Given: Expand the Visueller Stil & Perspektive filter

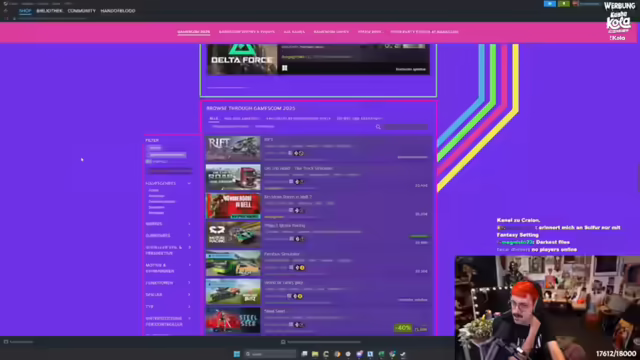Looking at the screenshot, I should coord(189,247).
